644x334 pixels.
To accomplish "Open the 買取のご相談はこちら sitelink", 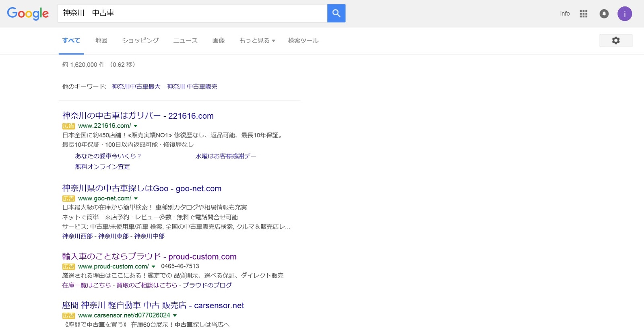I will click(147, 285).
